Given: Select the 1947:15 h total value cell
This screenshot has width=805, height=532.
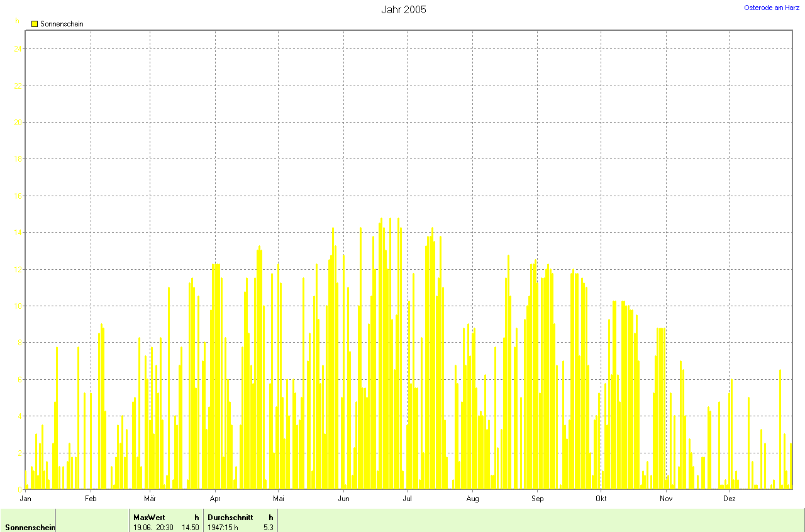Looking at the screenshot, I should click(x=223, y=527).
